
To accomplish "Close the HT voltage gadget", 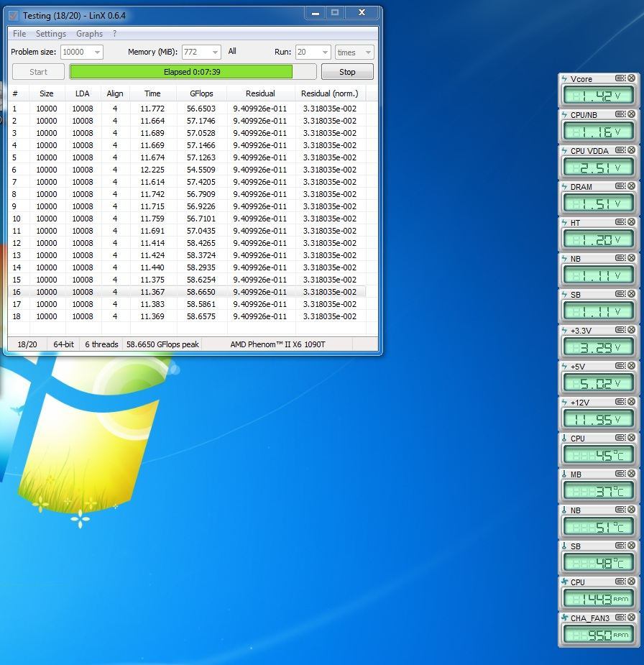I will click(631, 222).
